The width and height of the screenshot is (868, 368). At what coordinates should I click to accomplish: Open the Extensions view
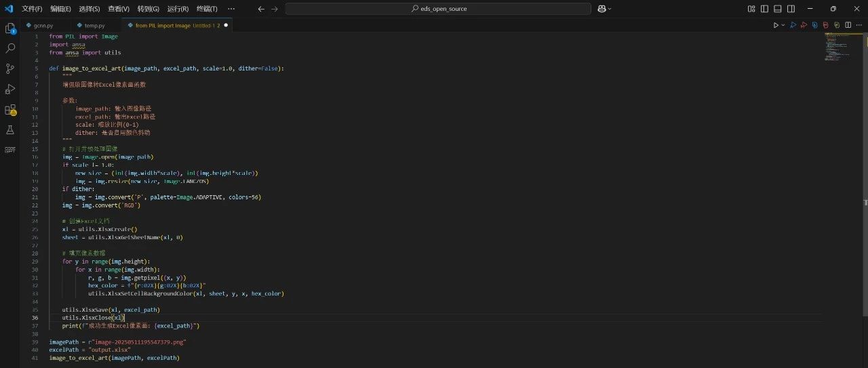coord(10,109)
